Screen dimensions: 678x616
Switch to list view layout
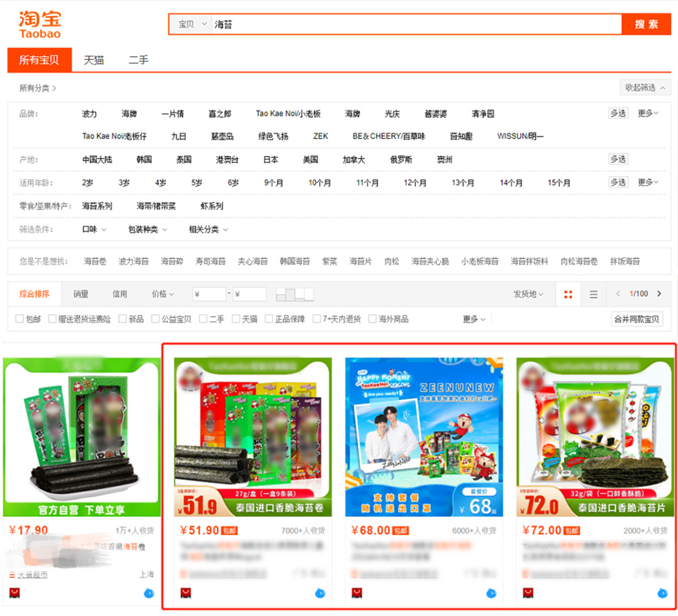coord(593,295)
